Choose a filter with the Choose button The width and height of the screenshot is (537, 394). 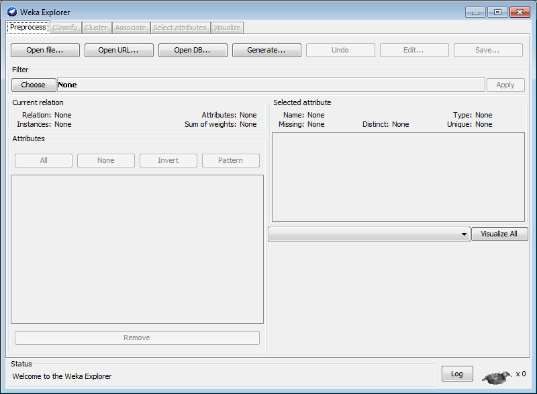click(x=34, y=85)
